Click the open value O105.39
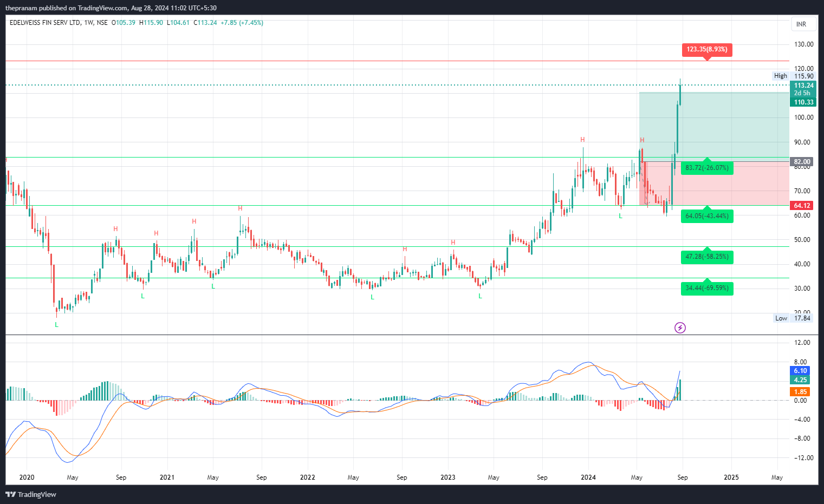The image size is (824, 504). coord(124,23)
